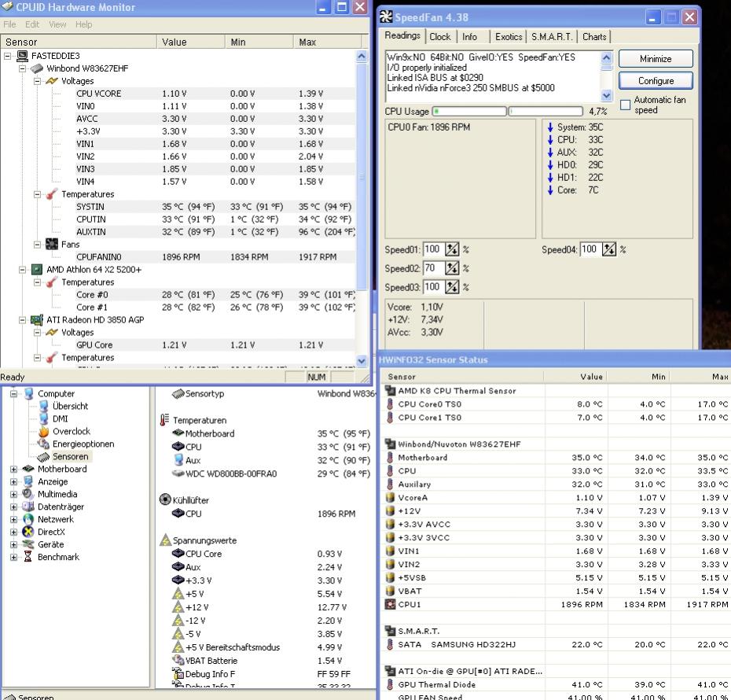
Task: Collapse the Winbond Temperatures group
Action: click(37, 194)
